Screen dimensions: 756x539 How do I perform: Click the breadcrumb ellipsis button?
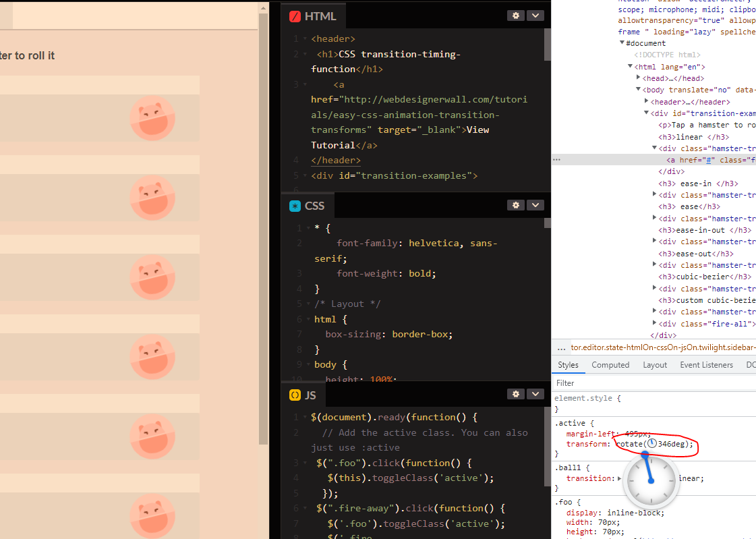coord(561,348)
